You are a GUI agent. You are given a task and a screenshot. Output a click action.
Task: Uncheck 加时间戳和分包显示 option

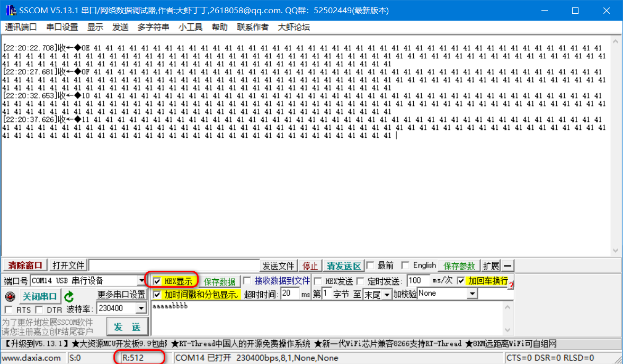[x=157, y=295]
